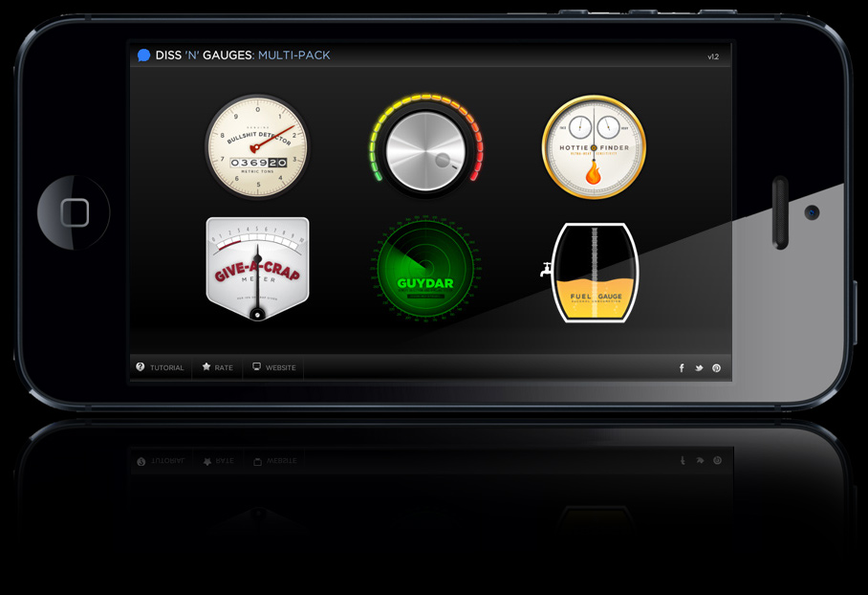Click the monitor icon beside Website

point(256,367)
